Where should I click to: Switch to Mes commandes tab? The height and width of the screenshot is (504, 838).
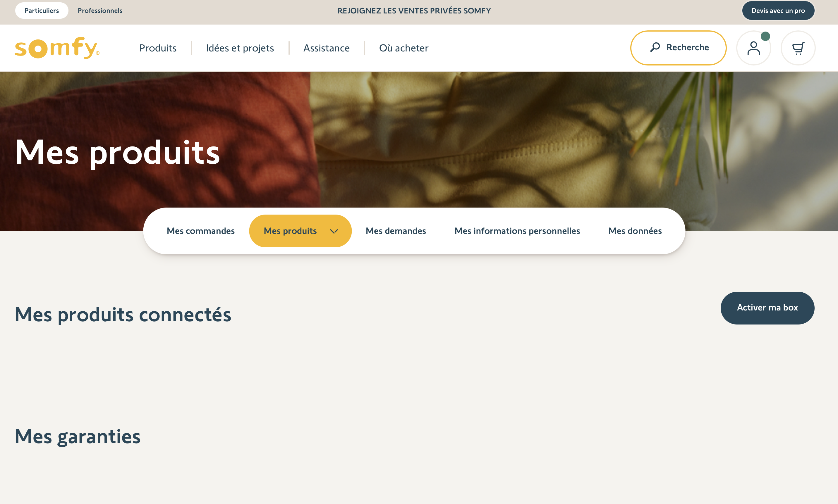click(200, 231)
